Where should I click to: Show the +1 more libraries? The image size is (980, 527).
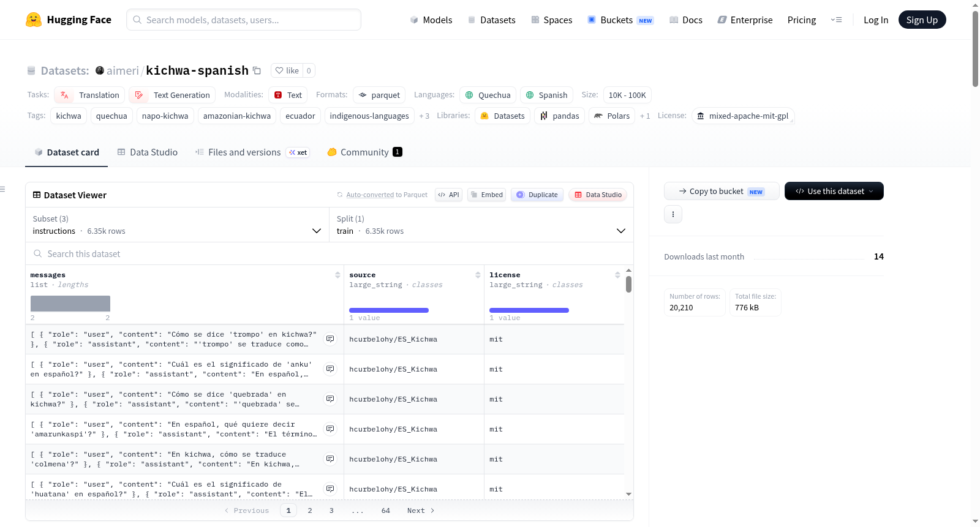[x=645, y=116]
